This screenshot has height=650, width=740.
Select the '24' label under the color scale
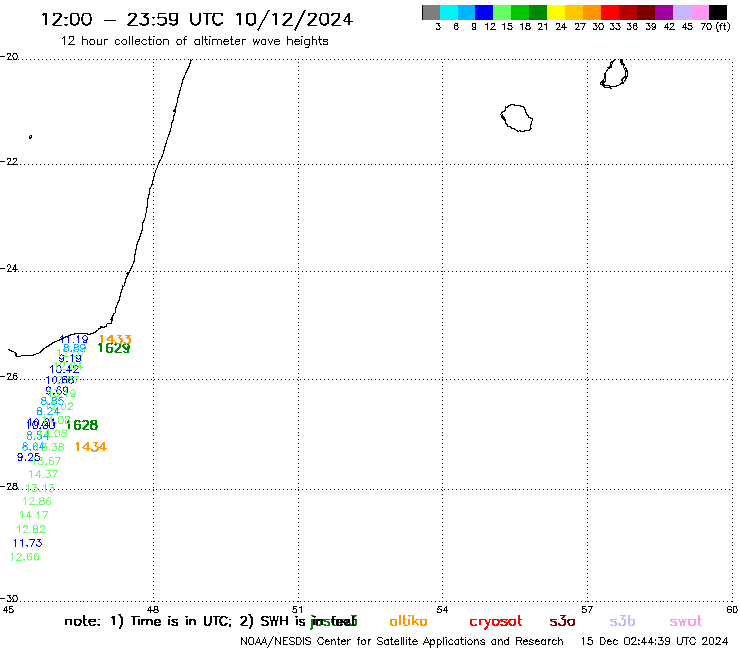[x=561, y=27]
